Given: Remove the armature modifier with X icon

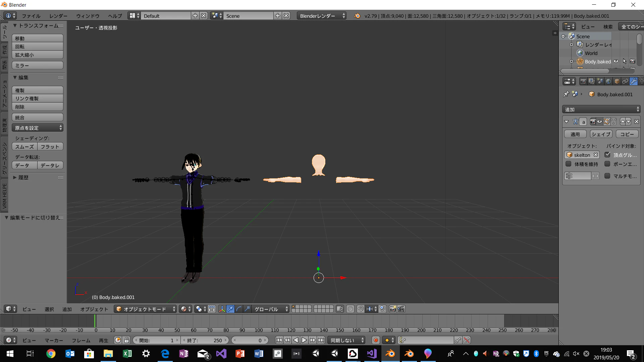Looking at the screenshot, I should tap(637, 122).
